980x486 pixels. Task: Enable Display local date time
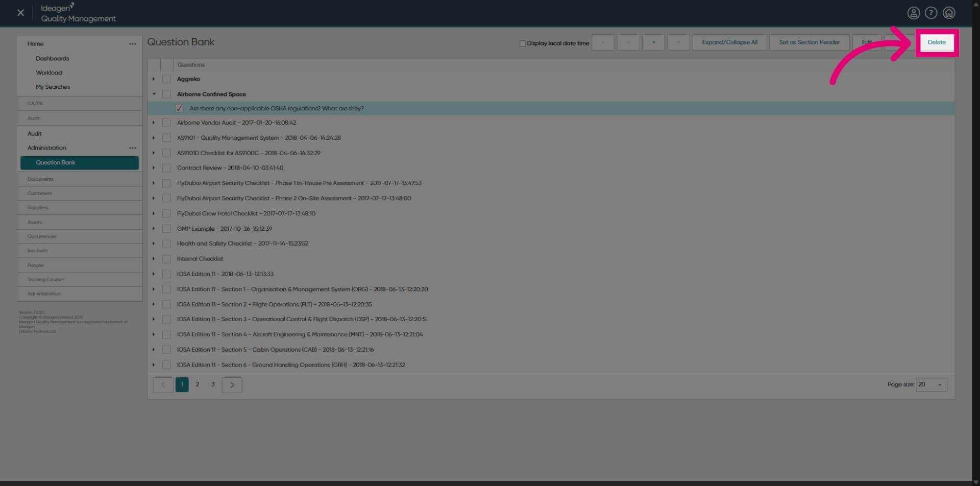click(523, 43)
